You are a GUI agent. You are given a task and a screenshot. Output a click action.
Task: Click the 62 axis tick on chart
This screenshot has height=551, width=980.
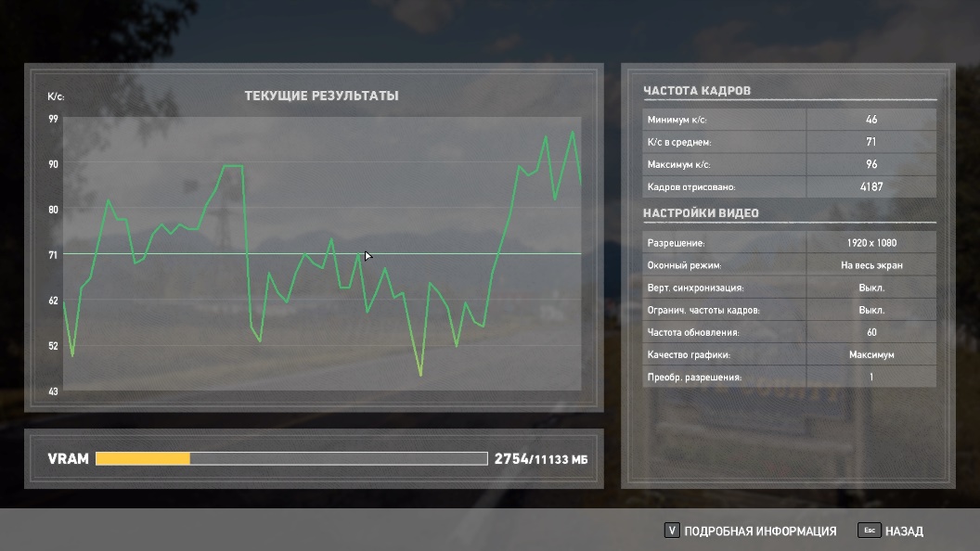pos(53,301)
